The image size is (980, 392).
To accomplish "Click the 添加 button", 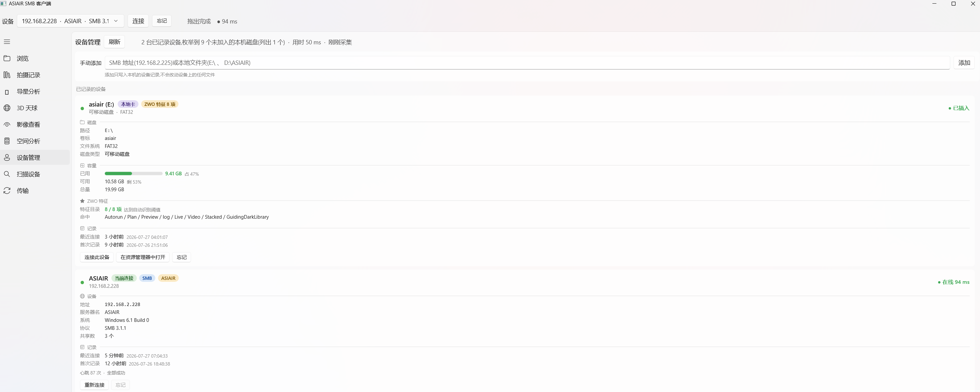I will tap(964, 63).
